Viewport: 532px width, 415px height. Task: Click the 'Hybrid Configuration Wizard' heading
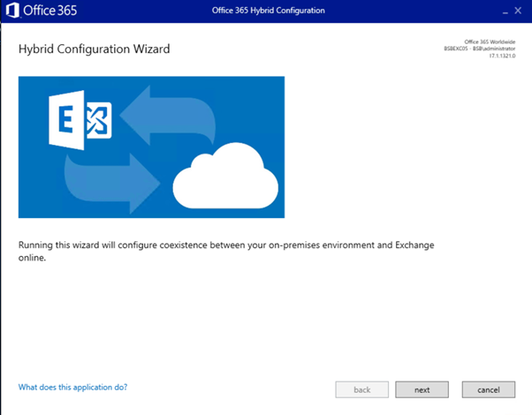point(94,49)
